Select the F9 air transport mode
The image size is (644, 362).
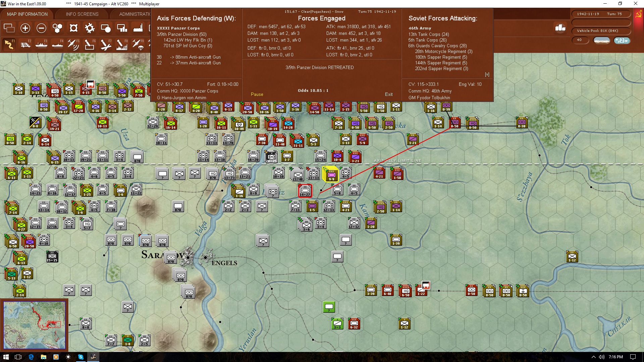coord(138,45)
